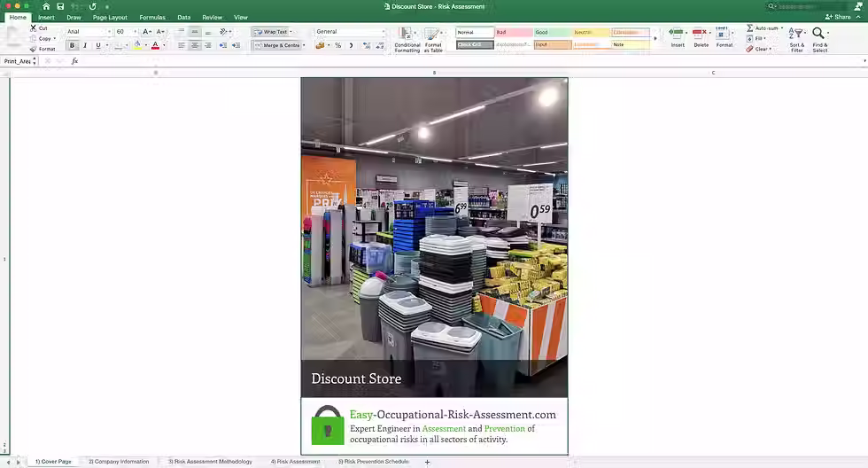
Task: Toggle Bold formatting
Action: (72, 45)
